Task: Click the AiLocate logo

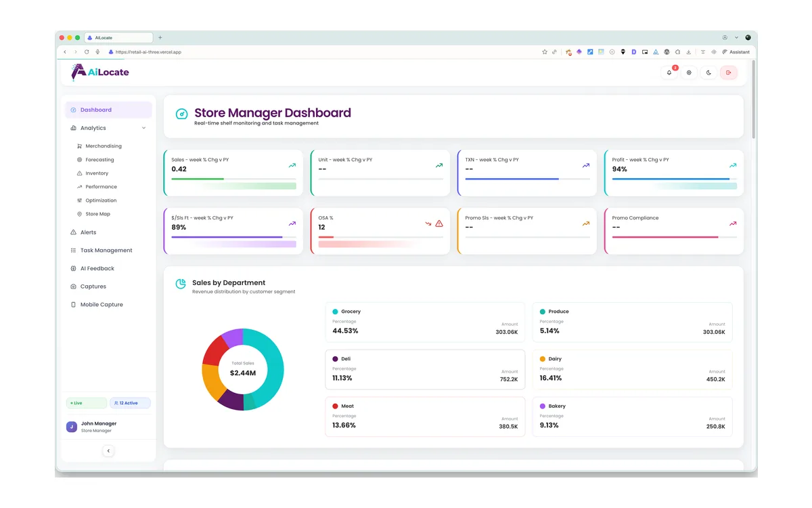Action: pyautogui.click(x=99, y=72)
